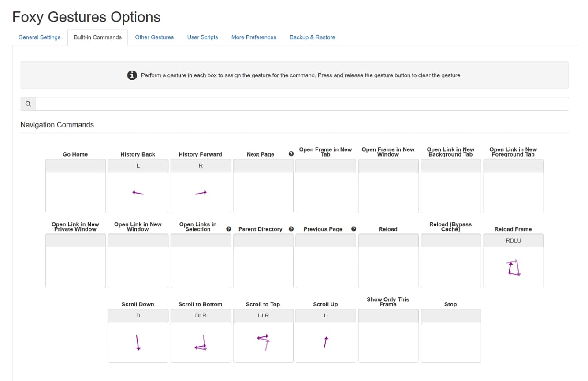
Task: Click the search magnifier icon
Action: [28, 104]
